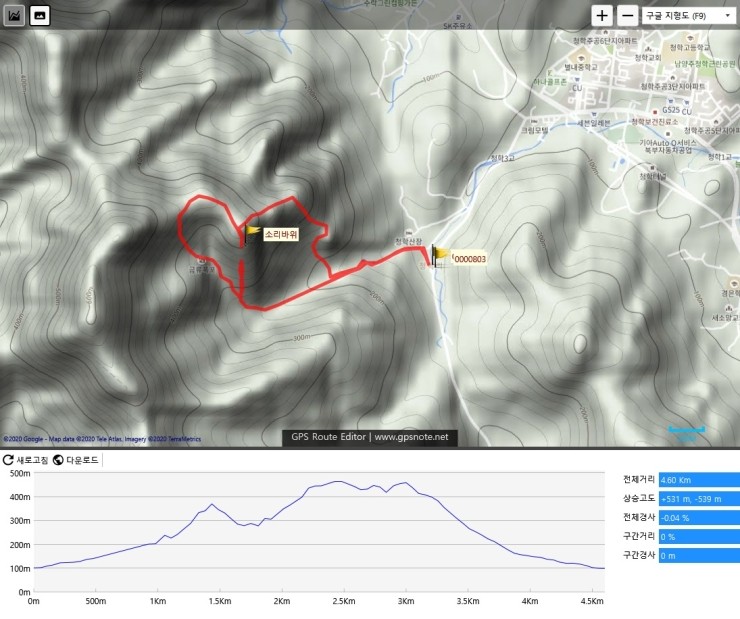Click the Google map data copyright text
The width and height of the screenshot is (740, 619).
tap(102, 439)
